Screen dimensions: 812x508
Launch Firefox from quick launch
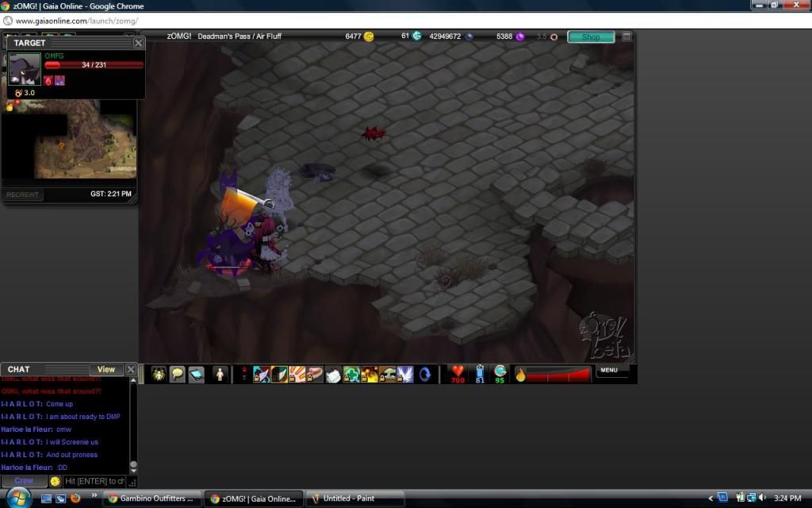coord(75,498)
